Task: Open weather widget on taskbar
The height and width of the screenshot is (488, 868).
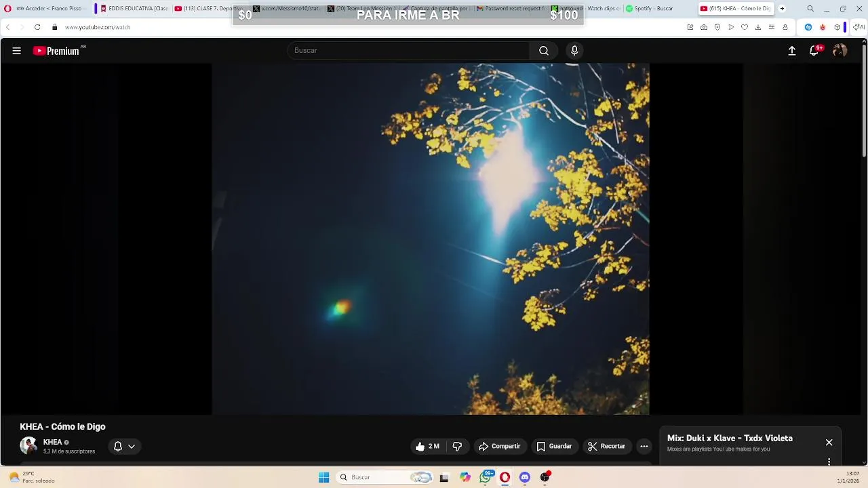Action: [x=33, y=477]
